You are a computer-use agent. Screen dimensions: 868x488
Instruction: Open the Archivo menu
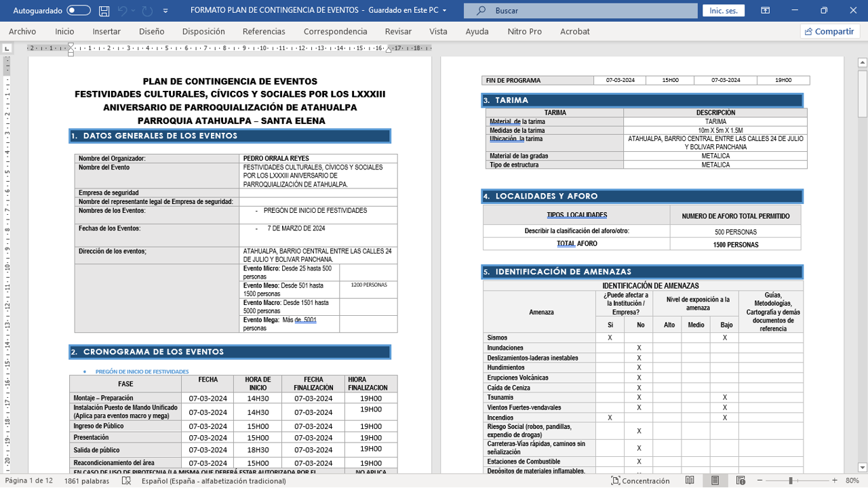click(22, 31)
